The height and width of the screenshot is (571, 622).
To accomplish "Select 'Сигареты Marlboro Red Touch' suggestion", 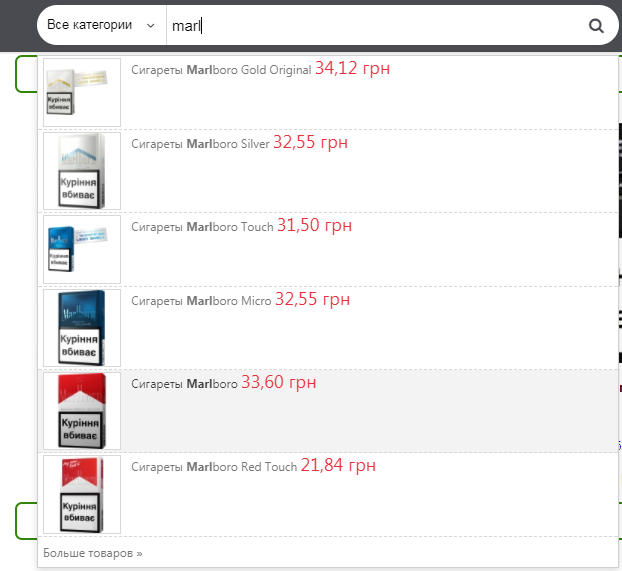I will [x=214, y=467].
